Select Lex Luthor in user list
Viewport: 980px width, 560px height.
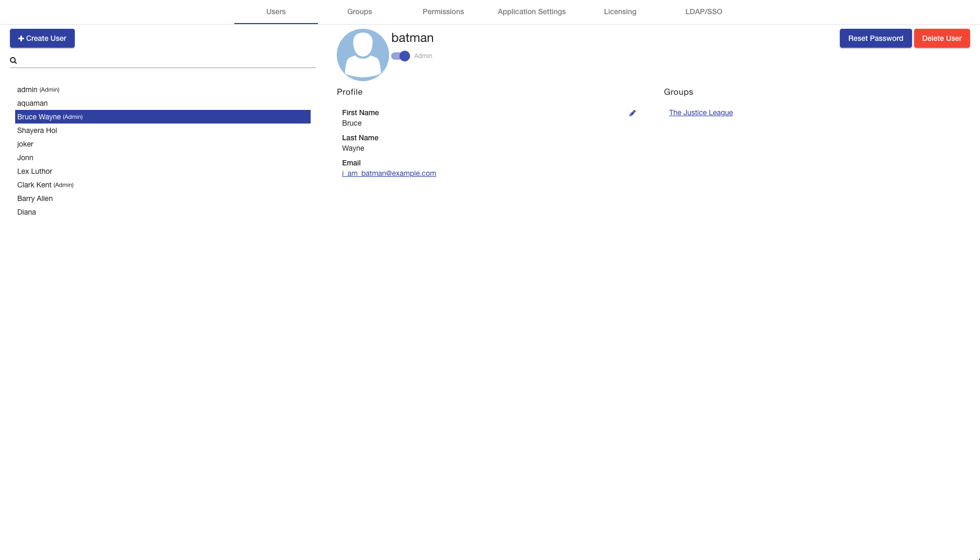(163, 171)
